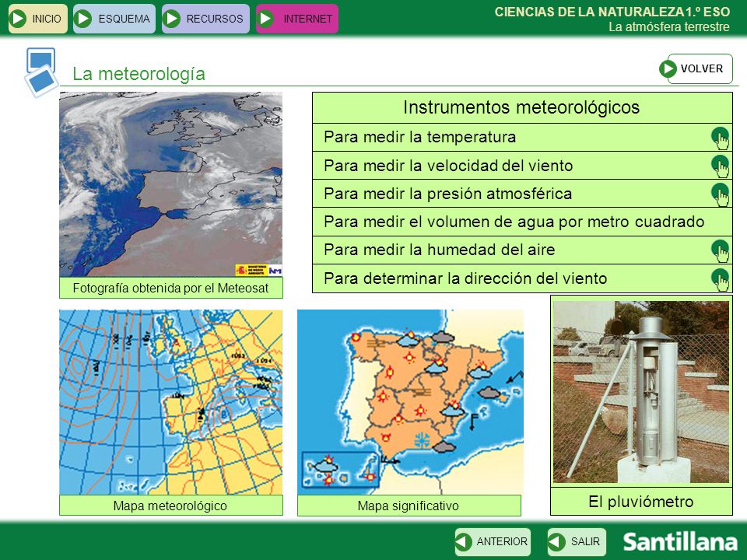Viewport: 747px width, 560px height.
Task: Go back with the ANTERIOR button
Action: (493, 541)
